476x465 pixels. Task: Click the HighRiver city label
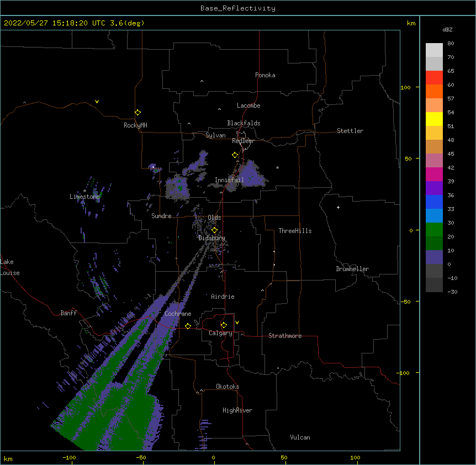coord(237,410)
